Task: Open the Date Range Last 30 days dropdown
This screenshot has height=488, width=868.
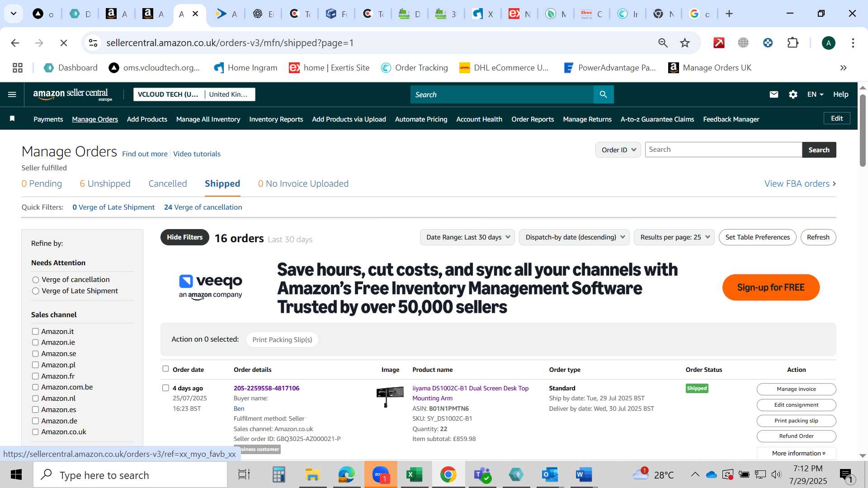Action: tap(467, 237)
